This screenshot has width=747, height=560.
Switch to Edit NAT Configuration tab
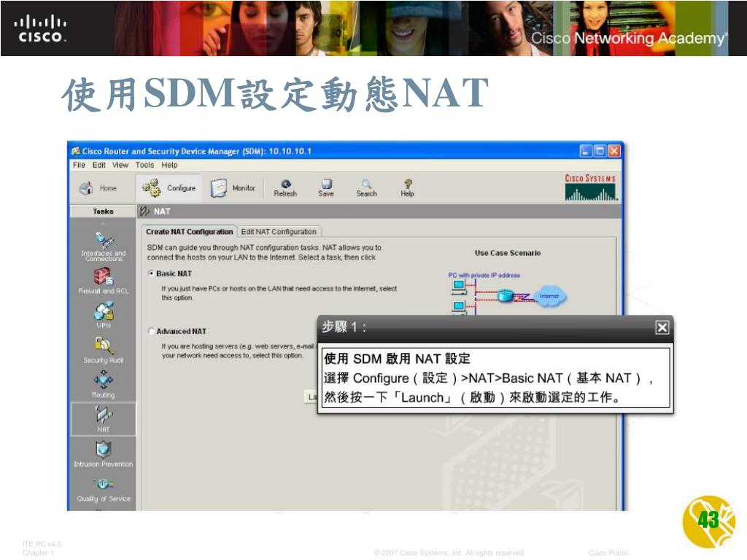(x=279, y=231)
